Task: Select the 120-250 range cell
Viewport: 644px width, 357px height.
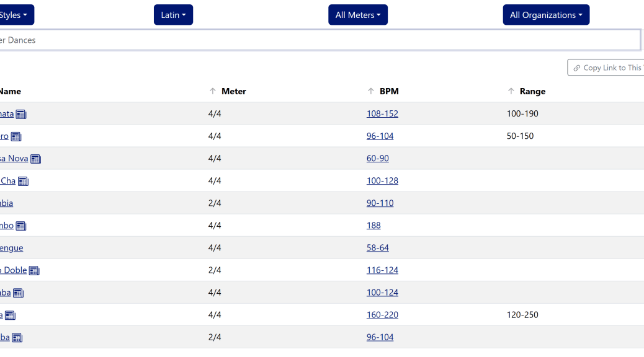Action: tap(522, 315)
